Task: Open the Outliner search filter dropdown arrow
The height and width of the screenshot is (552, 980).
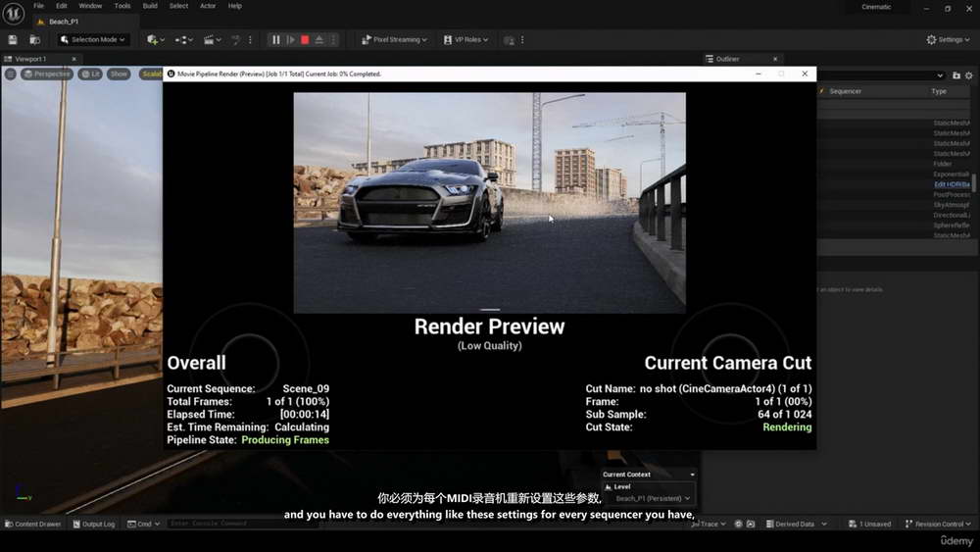Action: (x=940, y=75)
